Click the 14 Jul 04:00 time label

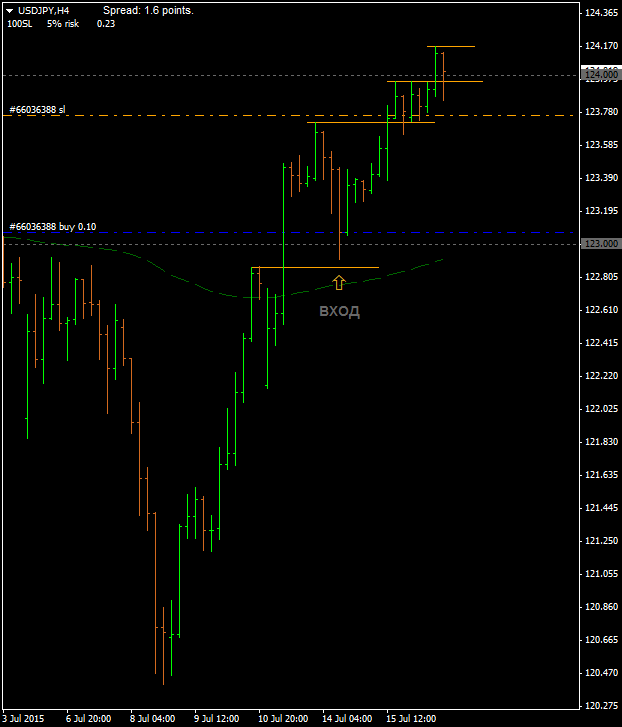347,719
